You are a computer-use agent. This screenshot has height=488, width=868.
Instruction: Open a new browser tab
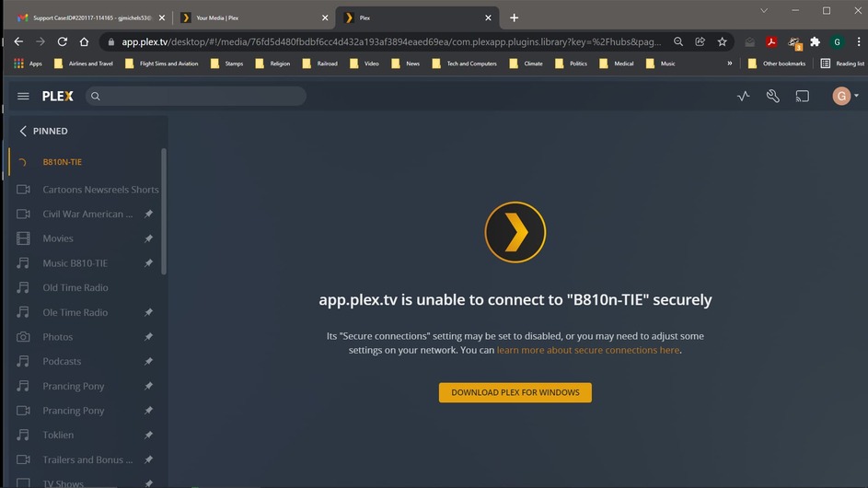(514, 17)
